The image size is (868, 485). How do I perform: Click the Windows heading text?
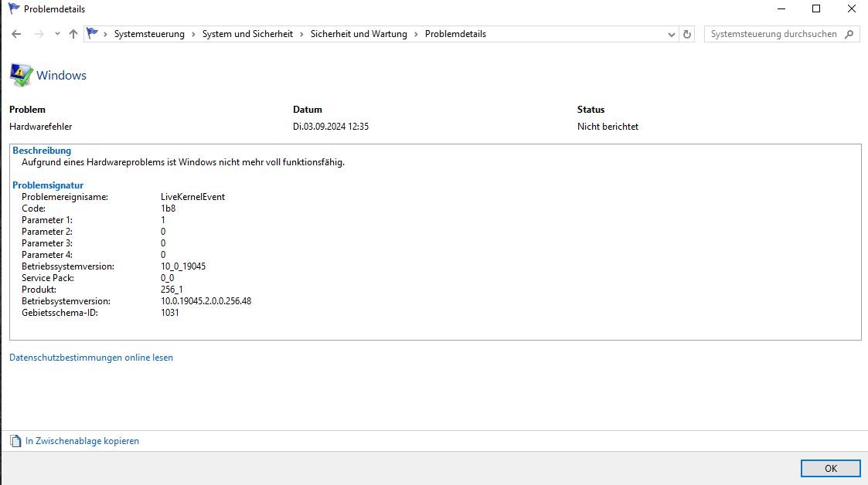pos(61,75)
